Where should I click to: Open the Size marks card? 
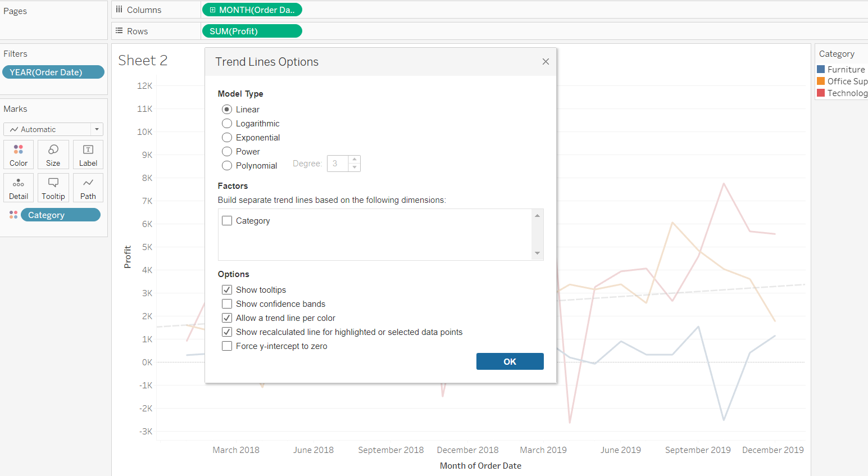pos(53,155)
